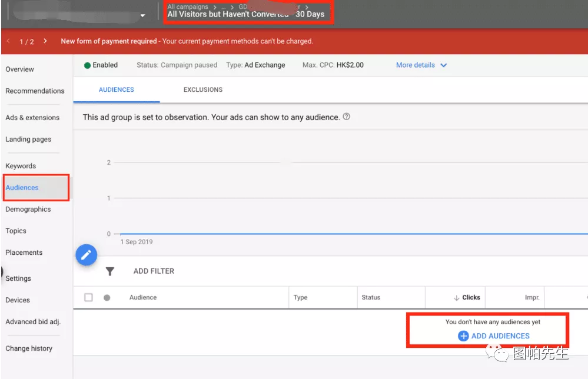Open the account selector dropdown arrow
The height and width of the screenshot is (379, 588).
pos(143,15)
